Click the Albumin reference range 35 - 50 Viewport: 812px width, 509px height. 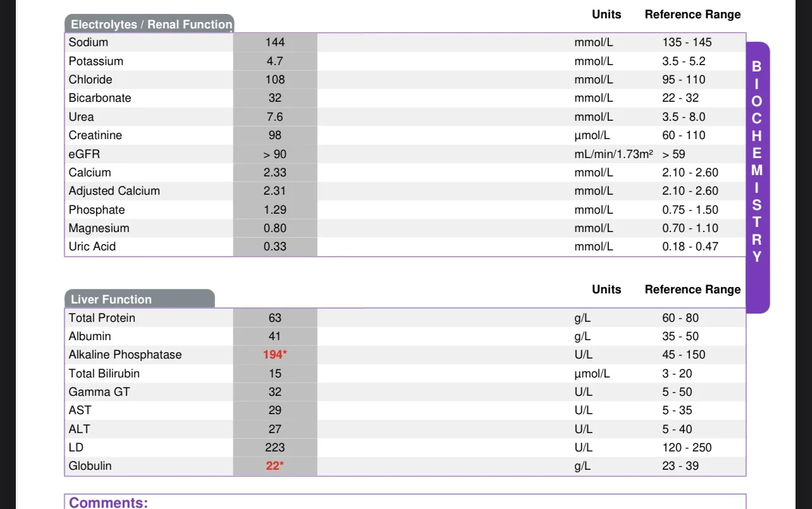[680, 336]
